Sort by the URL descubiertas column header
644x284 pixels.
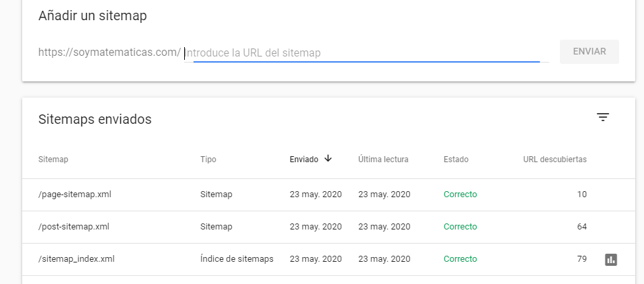[555, 159]
